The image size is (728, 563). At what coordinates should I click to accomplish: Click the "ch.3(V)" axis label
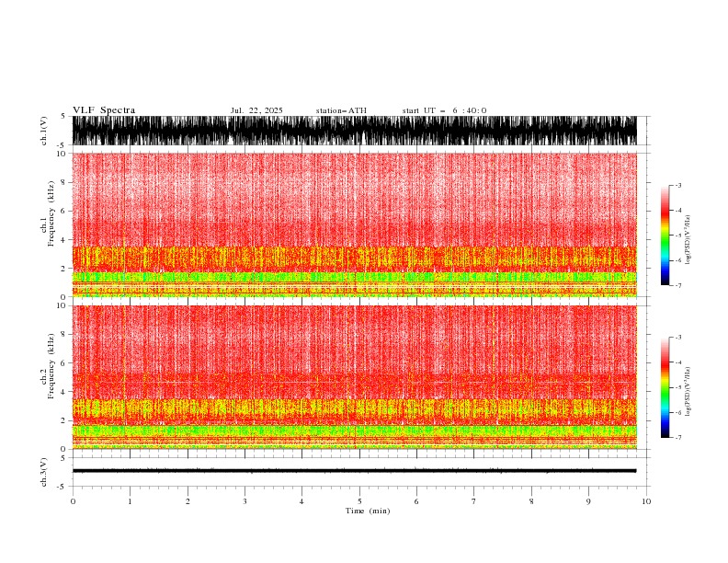(x=44, y=472)
